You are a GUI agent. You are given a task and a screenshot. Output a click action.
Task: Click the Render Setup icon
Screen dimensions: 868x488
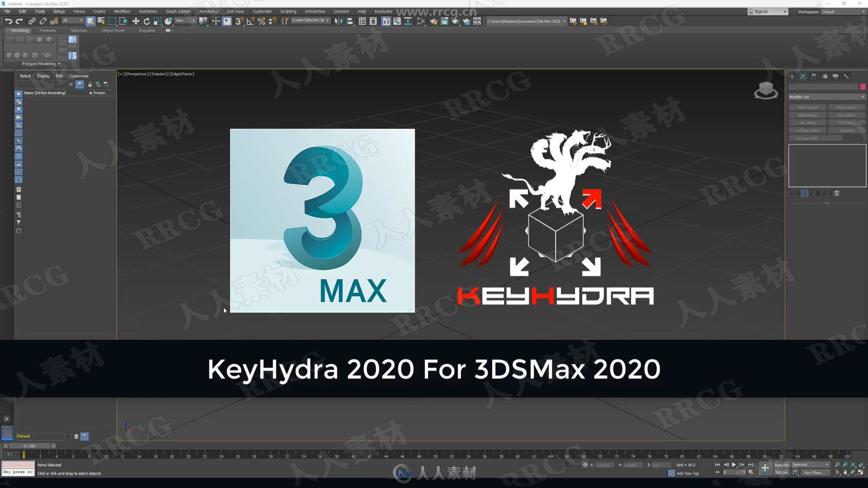(434, 21)
